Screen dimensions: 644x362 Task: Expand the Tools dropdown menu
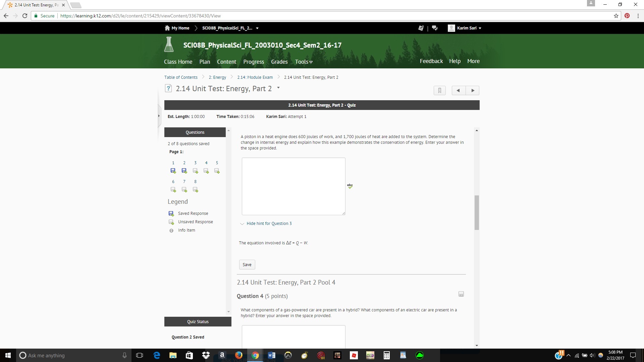pyautogui.click(x=304, y=62)
